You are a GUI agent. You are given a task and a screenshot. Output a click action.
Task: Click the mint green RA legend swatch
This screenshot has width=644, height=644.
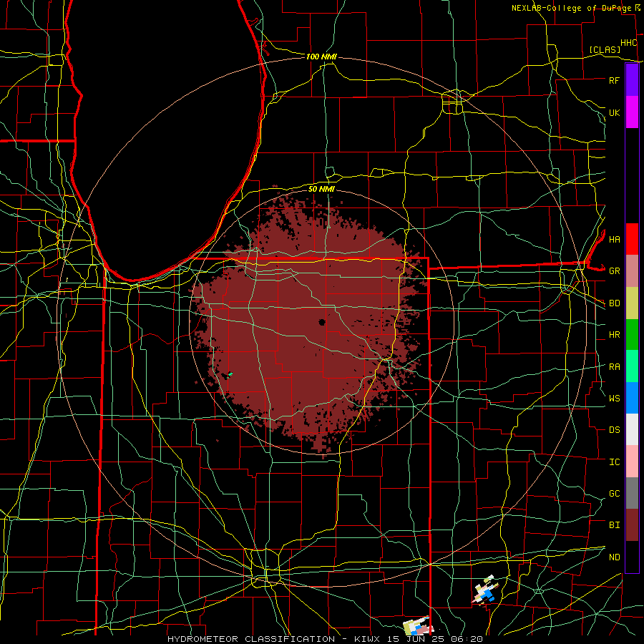(632, 366)
